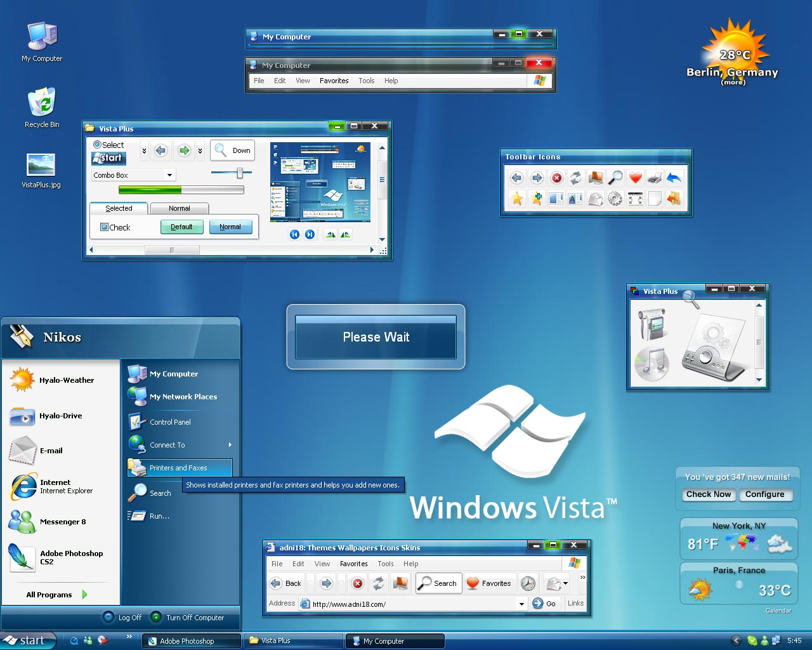The image size is (812, 650).
Task: Click the red Stop icon in Toolbar Icons
Action: tap(556, 178)
